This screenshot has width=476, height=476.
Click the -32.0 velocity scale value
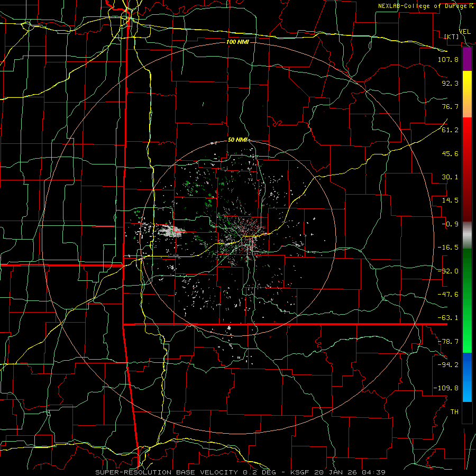click(448, 271)
